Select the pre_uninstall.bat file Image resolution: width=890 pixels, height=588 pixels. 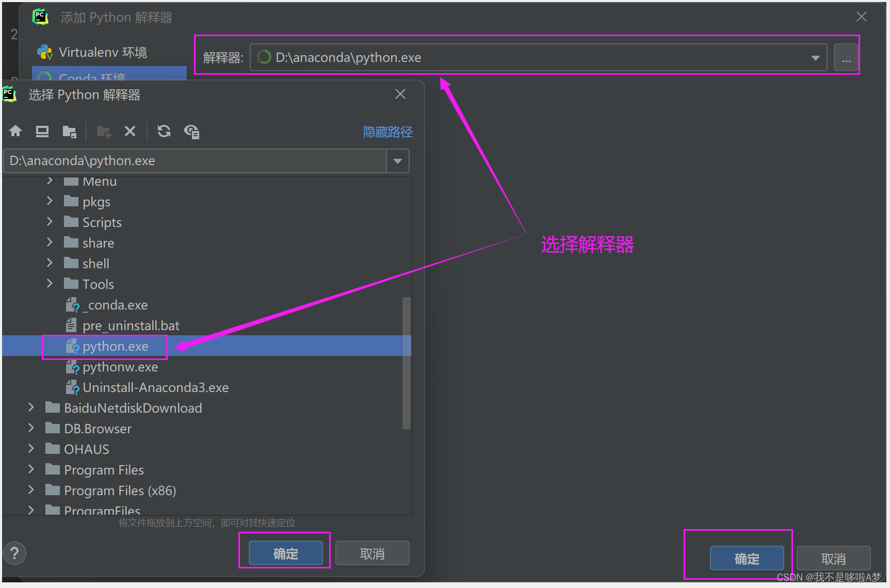point(131,325)
